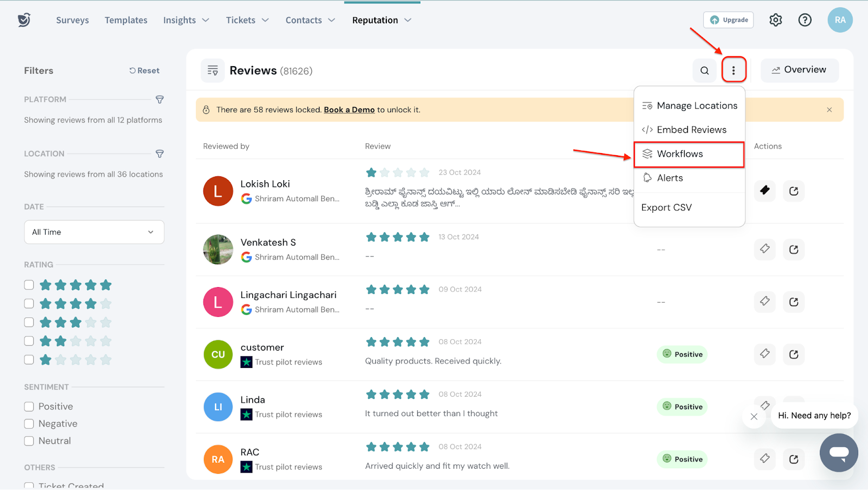
Task: Click share icon for Venkatesh S review
Action: pos(793,250)
